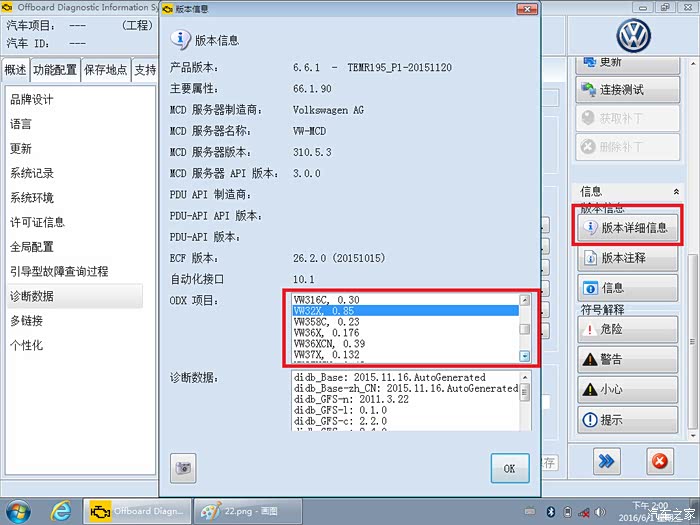Click OK in the version info dialog
This screenshot has width=700, height=525.
pos(510,468)
